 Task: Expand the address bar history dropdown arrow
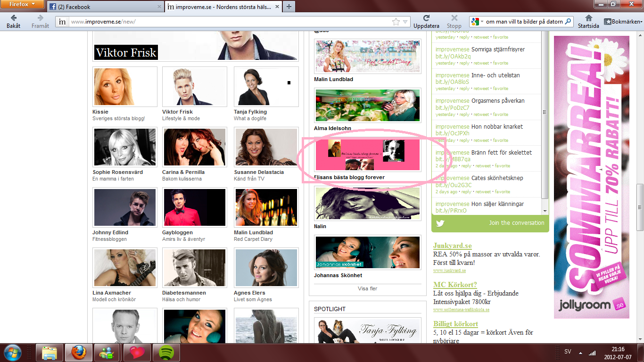pyautogui.click(x=405, y=22)
